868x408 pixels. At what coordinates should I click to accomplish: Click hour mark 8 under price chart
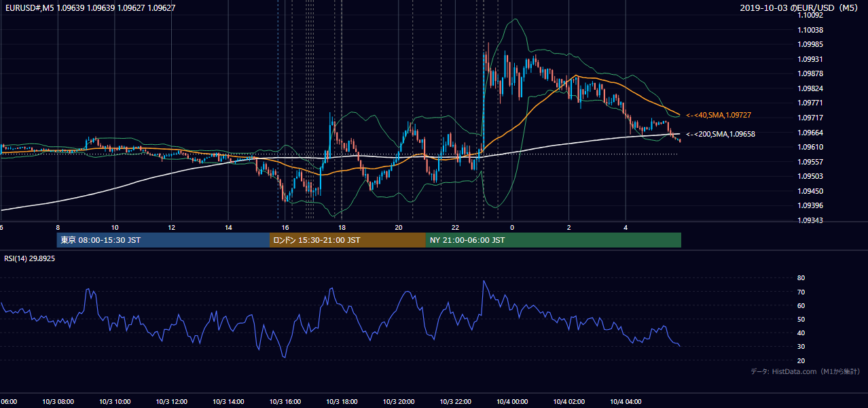tap(58, 227)
